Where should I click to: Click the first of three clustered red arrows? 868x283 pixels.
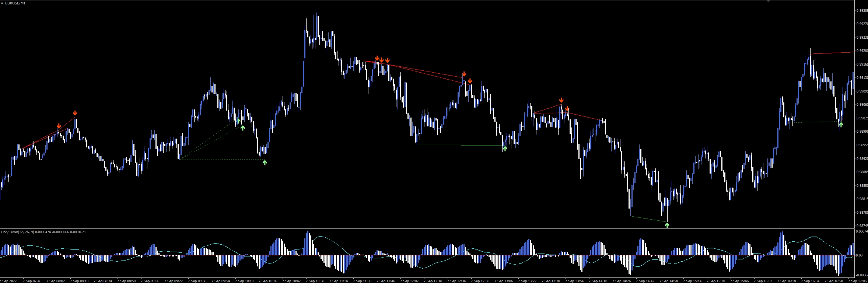click(377, 58)
